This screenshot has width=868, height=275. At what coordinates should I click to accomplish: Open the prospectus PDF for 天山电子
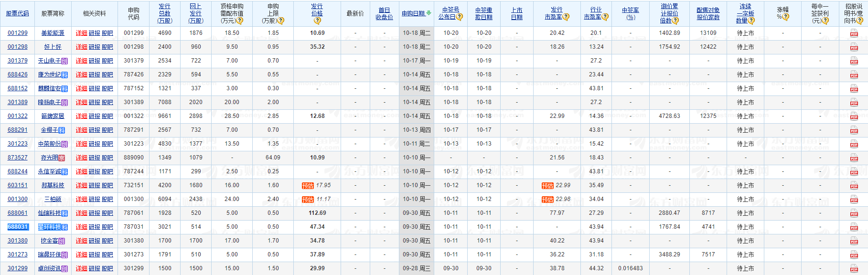click(x=854, y=61)
